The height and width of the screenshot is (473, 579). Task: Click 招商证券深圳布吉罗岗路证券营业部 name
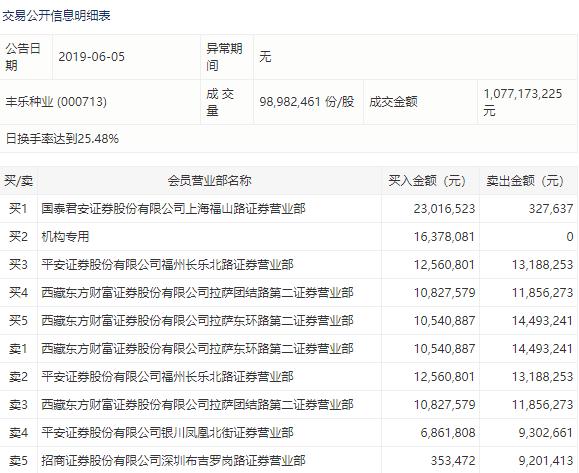point(173,460)
